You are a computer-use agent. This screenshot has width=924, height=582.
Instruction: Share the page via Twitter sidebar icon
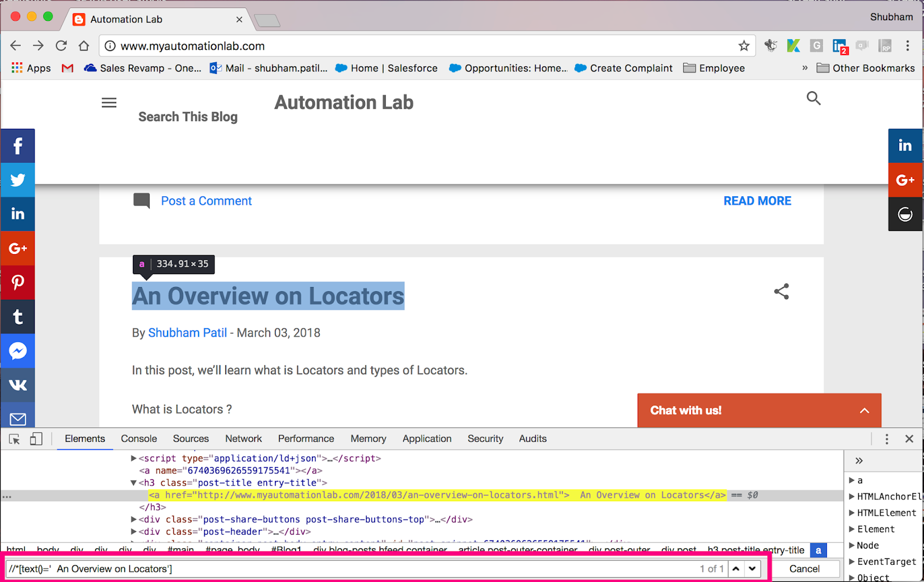pyautogui.click(x=18, y=180)
